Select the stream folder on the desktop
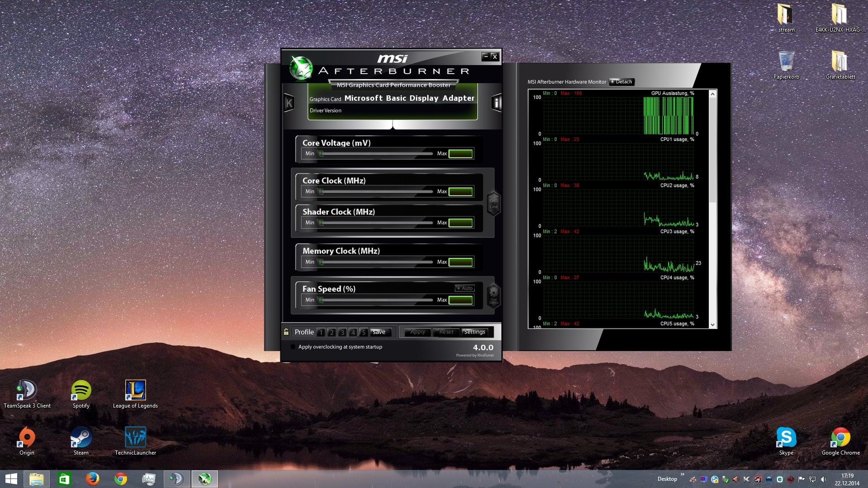Screen dimensions: 868x488 pyautogui.click(x=786, y=18)
